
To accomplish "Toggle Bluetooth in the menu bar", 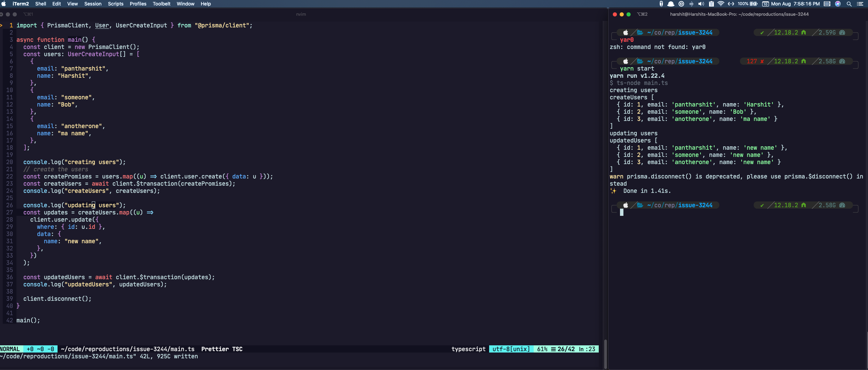I will click(x=691, y=4).
